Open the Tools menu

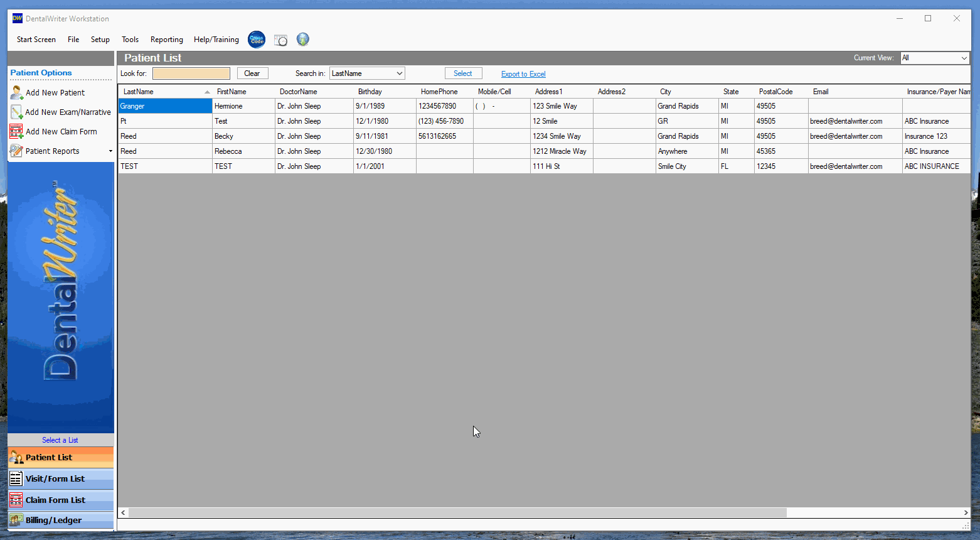pyautogui.click(x=130, y=40)
